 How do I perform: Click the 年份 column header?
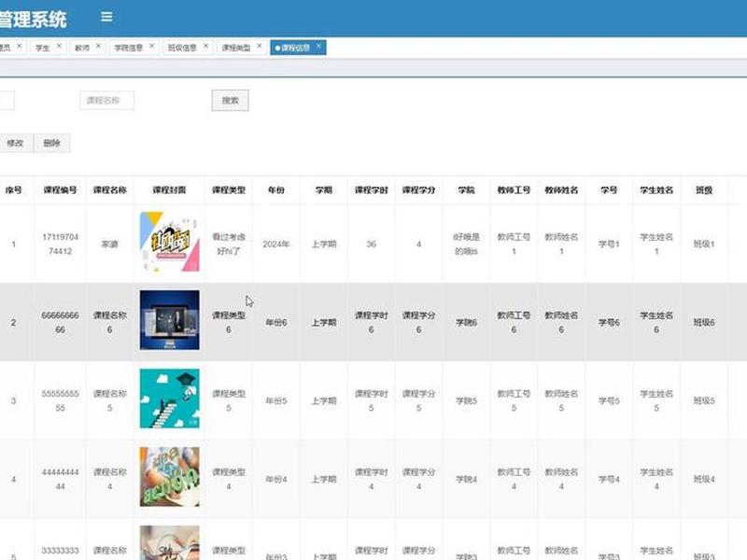[x=276, y=190]
